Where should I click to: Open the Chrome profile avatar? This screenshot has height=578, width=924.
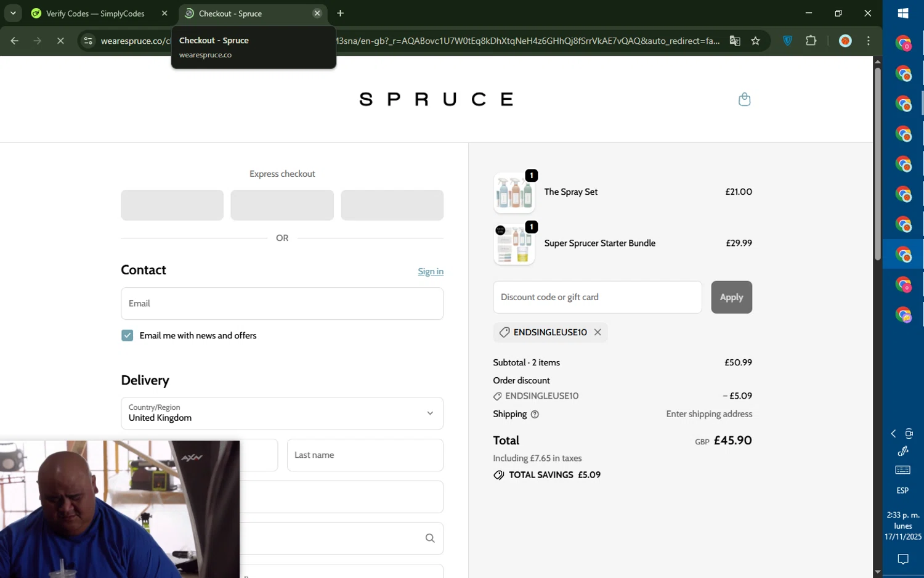tap(845, 41)
